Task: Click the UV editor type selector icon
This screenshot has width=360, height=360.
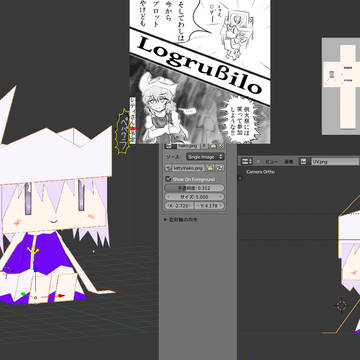Action: coord(247,162)
